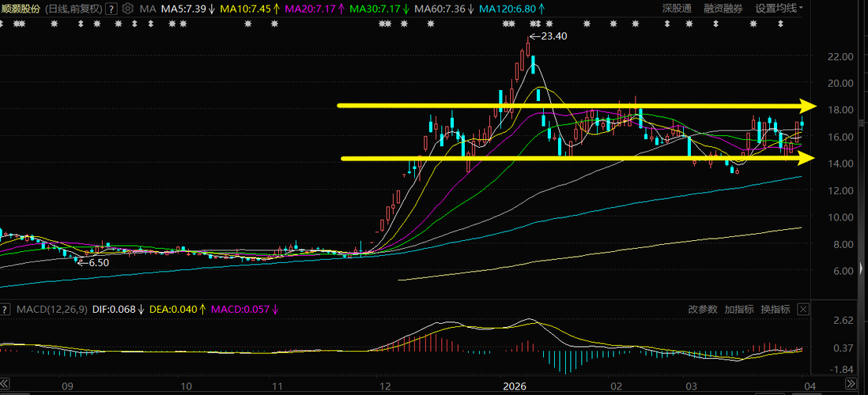Click the 6.50 low price label
Screen dimensions: 868x395
pos(99,263)
